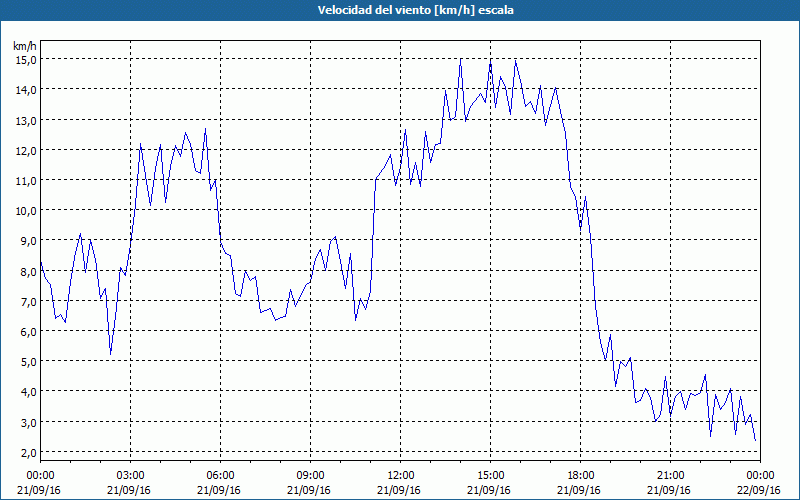
Task: Click the 09:00 time axis label
Action: 310,476
